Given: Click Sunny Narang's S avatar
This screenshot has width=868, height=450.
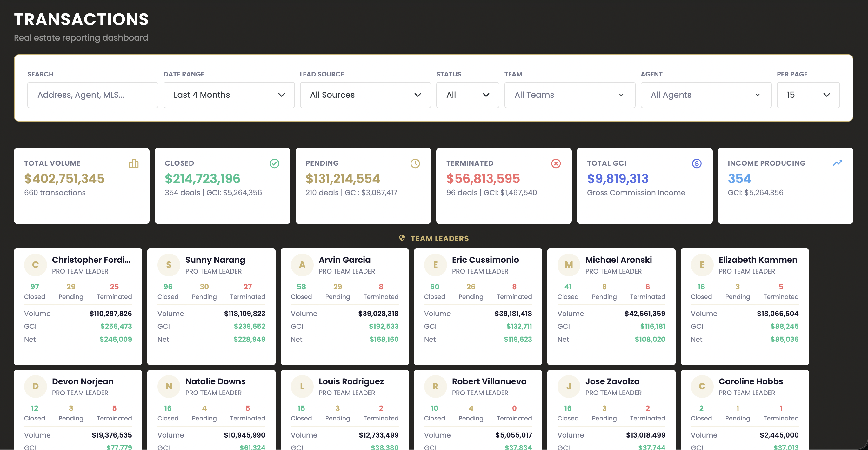Looking at the screenshot, I should [169, 265].
